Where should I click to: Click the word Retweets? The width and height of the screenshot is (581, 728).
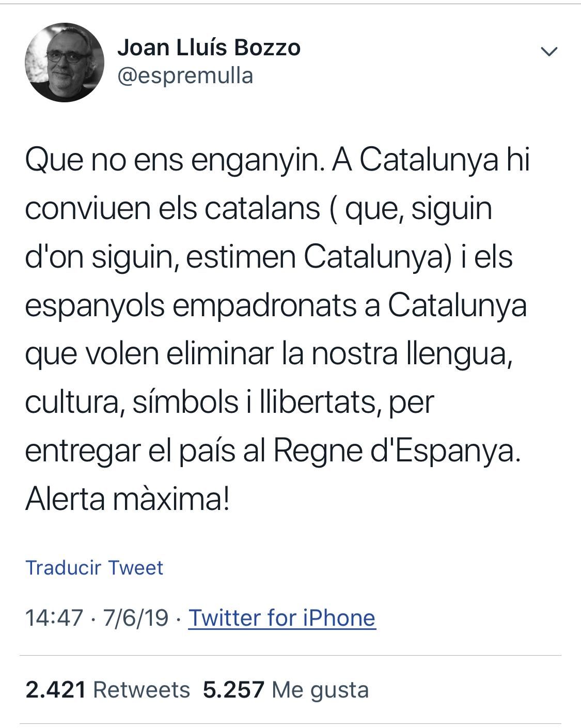coord(142,690)
